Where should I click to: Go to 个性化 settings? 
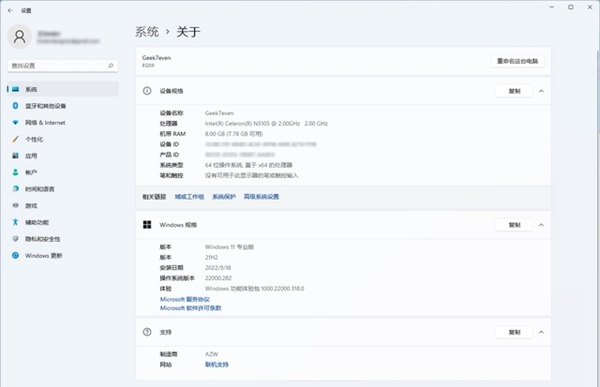63,139
